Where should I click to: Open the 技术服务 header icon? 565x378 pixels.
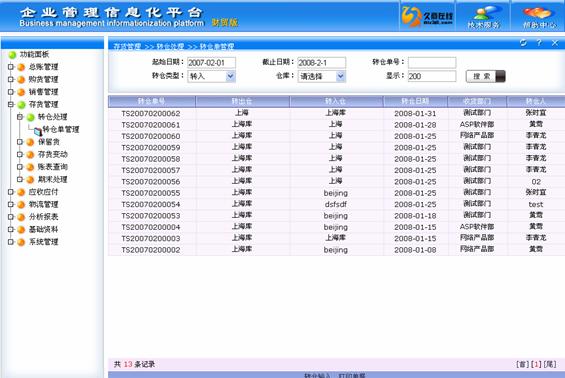tap(483, 17)
